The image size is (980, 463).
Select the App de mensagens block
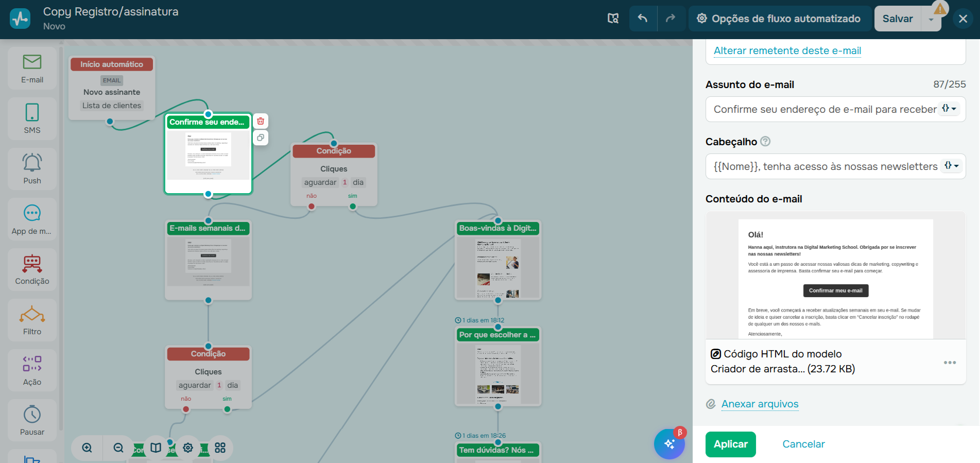32,219
